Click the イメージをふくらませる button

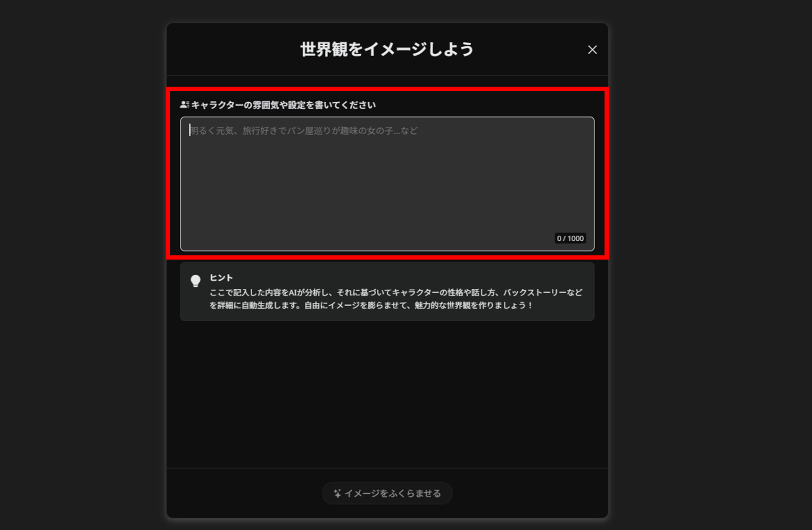pos(387,493)
